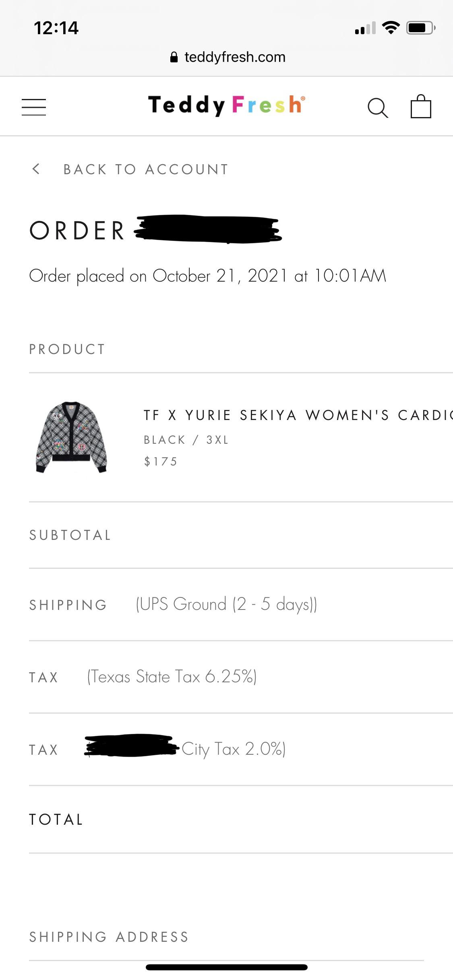Viewport: 453px width, 980px height.
Task: Open TF x Yurie Sekiya cardigan title
Action: (x=298, y=415)
